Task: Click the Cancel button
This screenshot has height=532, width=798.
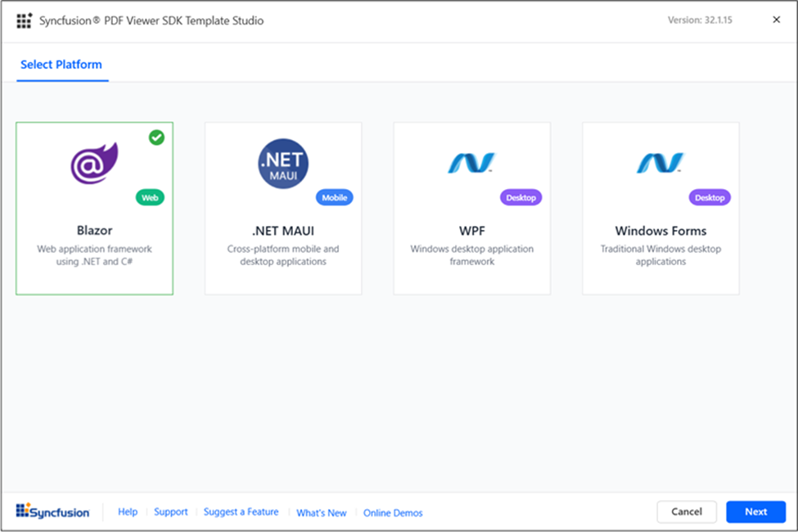Action: click(x=687, y=511)
